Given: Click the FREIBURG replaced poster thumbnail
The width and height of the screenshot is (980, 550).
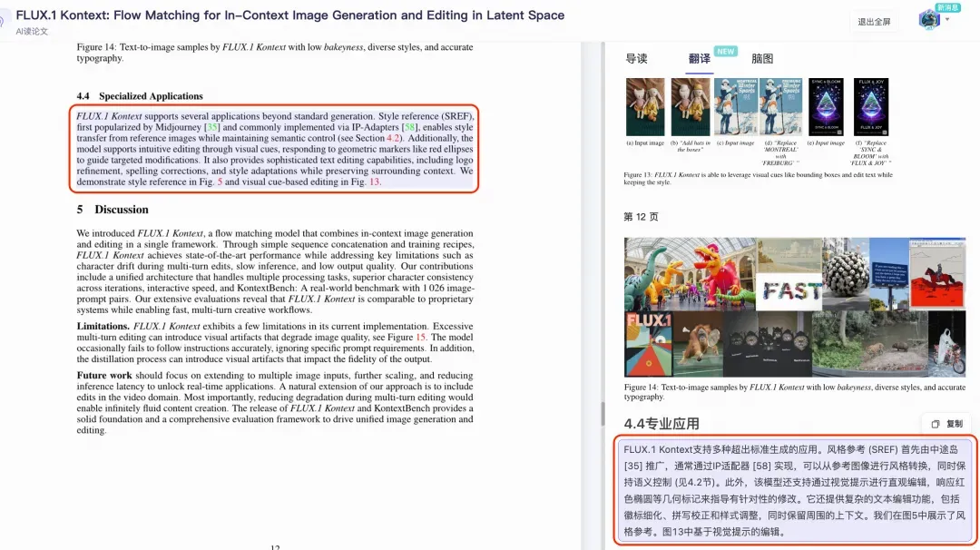Looking at the screenshot, I should [x=780, y=107].
